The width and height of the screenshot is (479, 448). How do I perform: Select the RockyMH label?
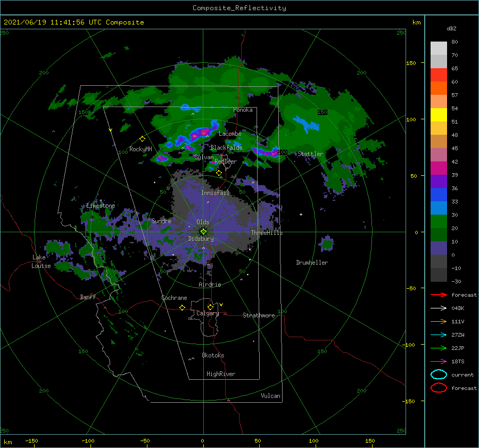tap(141, 149)
